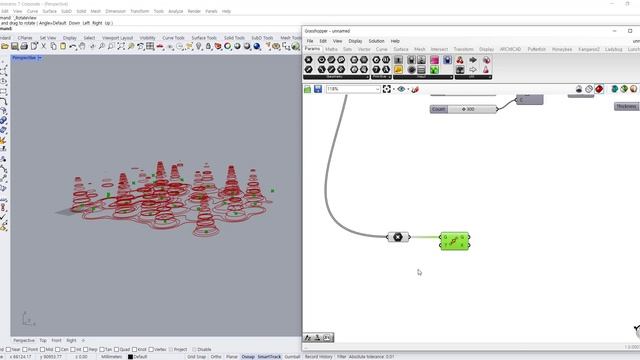Sketch pen icon in Grasshopper canvas toolbar
This screenshot has width=640, height=360.
point(415,89)
